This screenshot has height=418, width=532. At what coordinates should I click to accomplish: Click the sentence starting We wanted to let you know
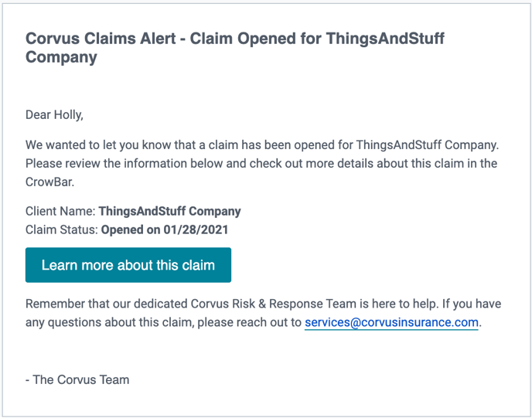click(262, 145)
